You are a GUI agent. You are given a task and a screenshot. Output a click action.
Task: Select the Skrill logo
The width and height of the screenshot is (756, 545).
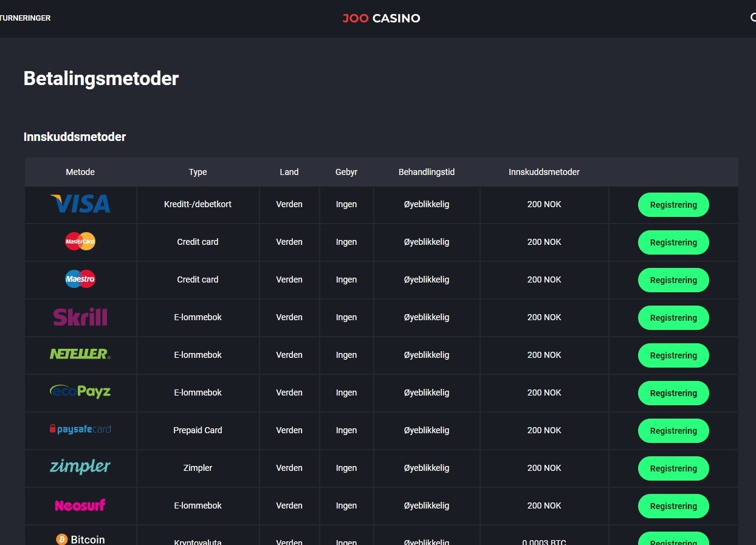tap(80, 317)
